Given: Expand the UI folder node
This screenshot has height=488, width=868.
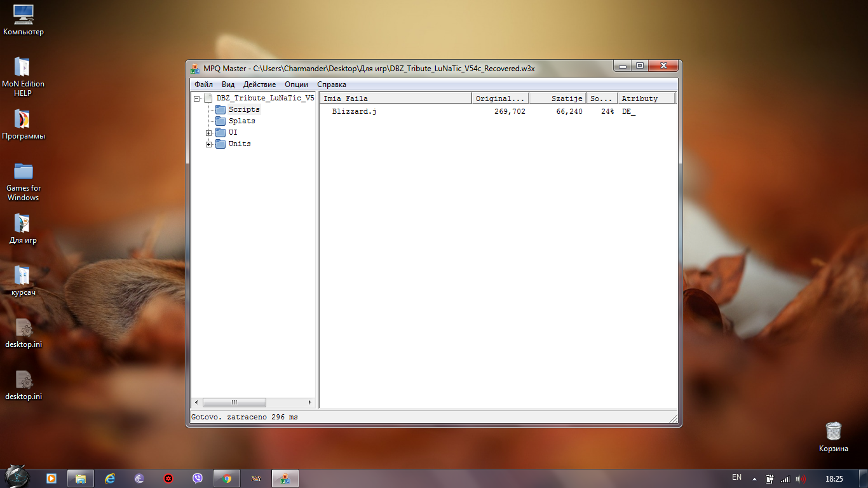Looking at the screenshot, I should (x=208, y=133).
